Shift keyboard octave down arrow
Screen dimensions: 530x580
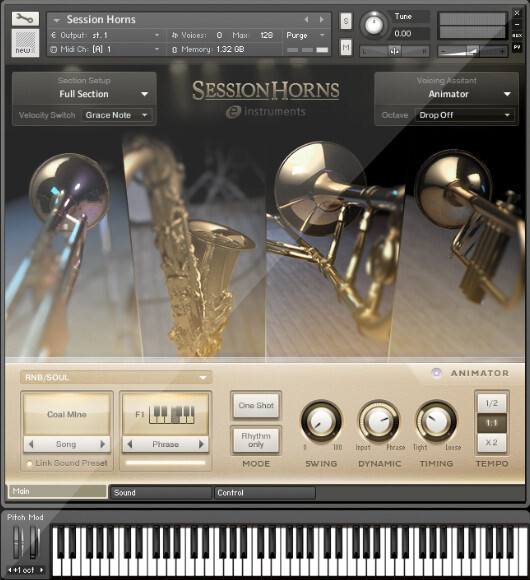tap(10, 570)
